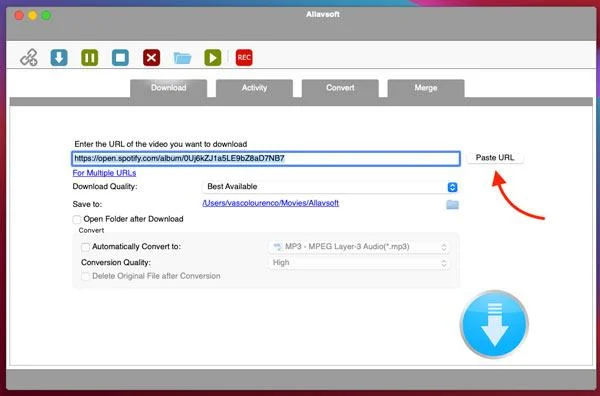The image size is (600, 396).
Task: Open the Conversion Quality High dropdown
Action: tap(359, 263)
